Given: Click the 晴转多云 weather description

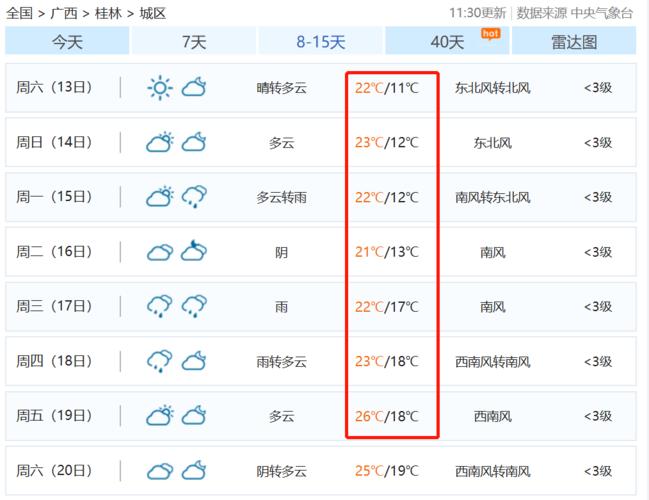Looking at the screenshot, I should click(281, 88).
